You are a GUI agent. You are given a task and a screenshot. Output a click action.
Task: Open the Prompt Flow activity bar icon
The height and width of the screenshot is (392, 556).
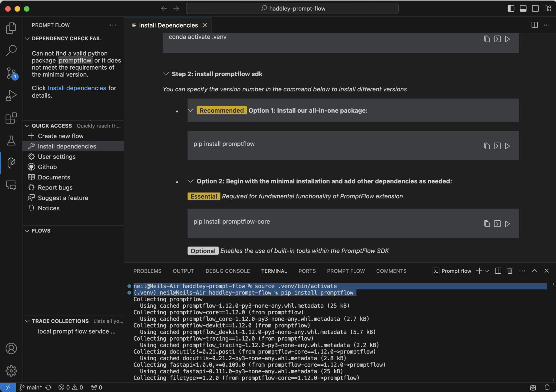pyautogui.click(x=11, y=163)
